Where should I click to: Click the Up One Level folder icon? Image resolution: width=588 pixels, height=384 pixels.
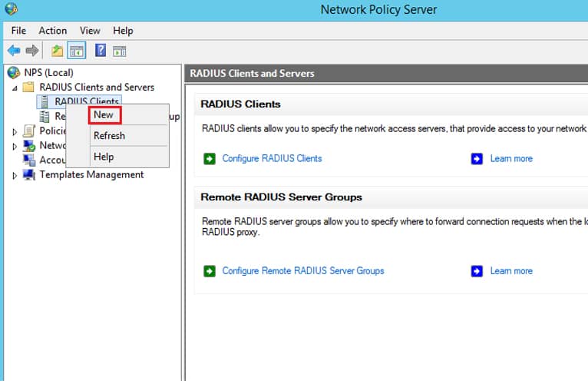point(57,51)
